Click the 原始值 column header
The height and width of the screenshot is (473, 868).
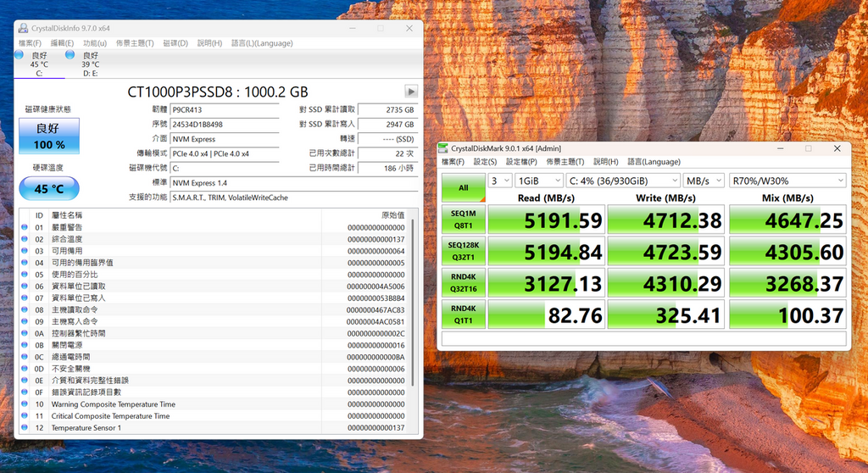click(393, 215)
